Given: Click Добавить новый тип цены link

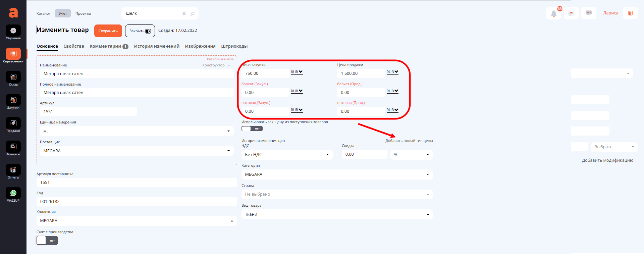Looking at the screenshot, I should click(x=409, y=141).
